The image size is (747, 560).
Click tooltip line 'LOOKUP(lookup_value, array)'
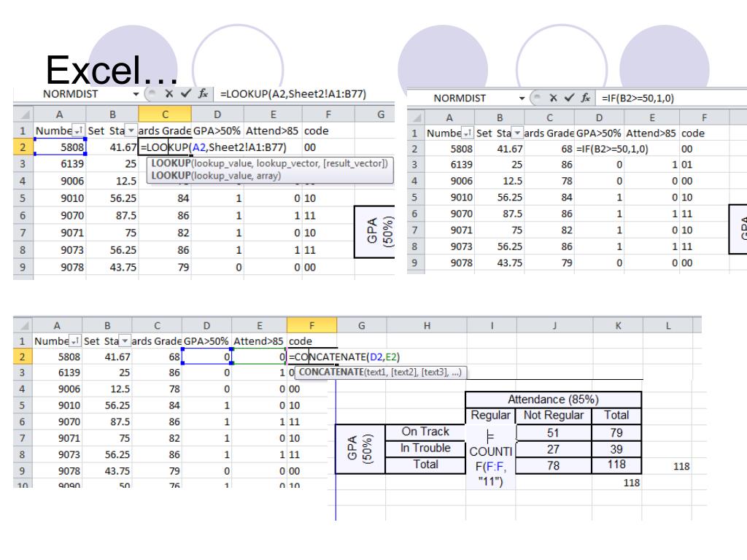[216, 176]
